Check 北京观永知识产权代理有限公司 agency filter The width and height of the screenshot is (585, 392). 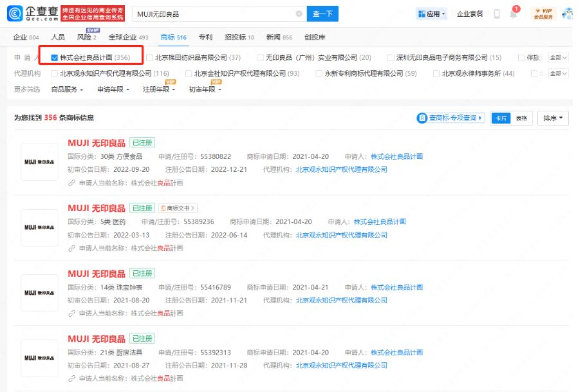[55, 73]
